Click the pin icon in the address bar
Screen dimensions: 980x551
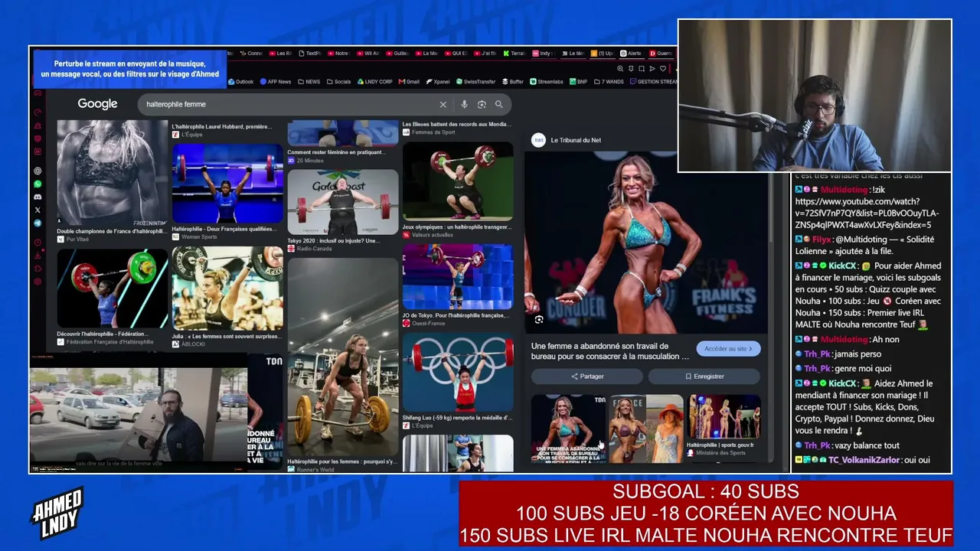point(631,69)
